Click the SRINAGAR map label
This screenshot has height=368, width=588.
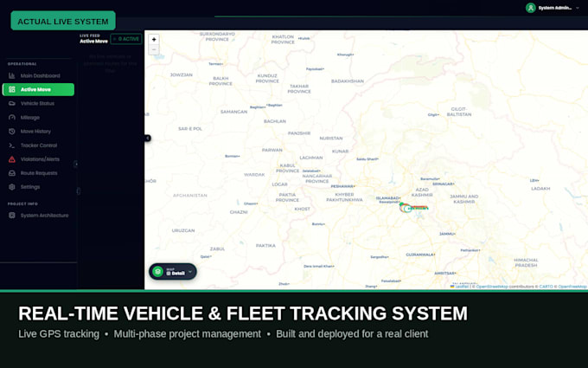point(444,184)
